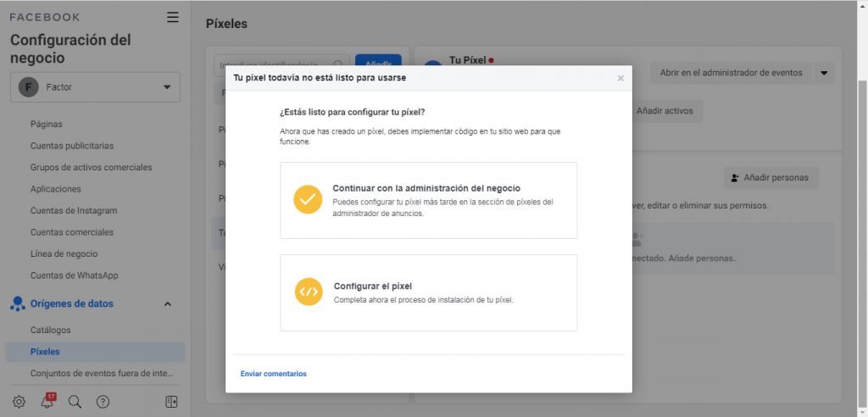Viewport: 868px width, 417px height.
Task: Open Aplicaciones in sidebar
Action: point(56,189)
